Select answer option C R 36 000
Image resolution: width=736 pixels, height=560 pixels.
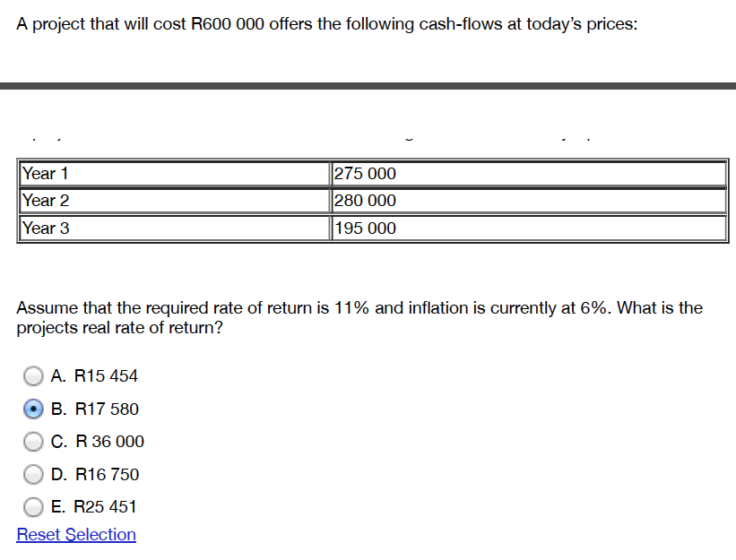pos(33,441)
